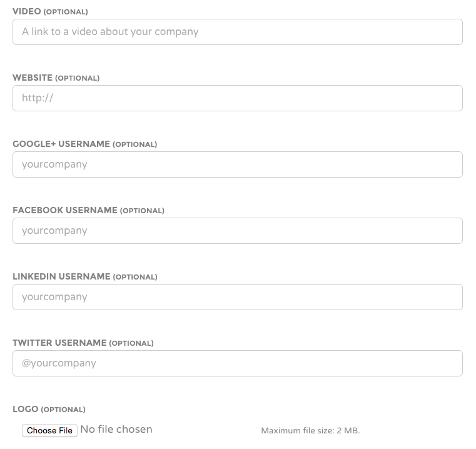Viewport: 476px width, 449px height.
Task: Click the Maximum file size note
Action: (310, 431)
